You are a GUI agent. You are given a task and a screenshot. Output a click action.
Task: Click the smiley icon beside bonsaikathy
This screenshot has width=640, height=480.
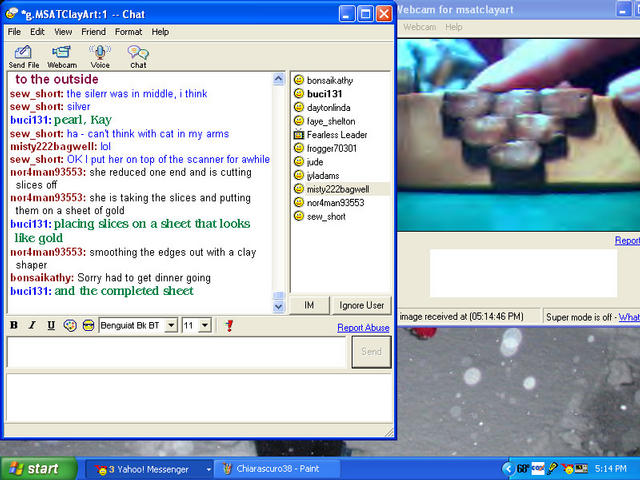tap(299, 80)
